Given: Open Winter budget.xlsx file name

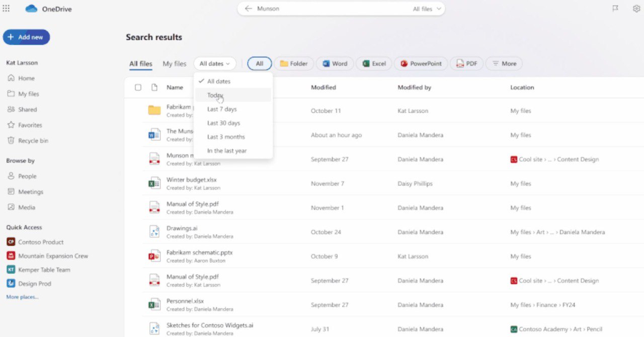Looking at the screenshot, I should [192, 180].
